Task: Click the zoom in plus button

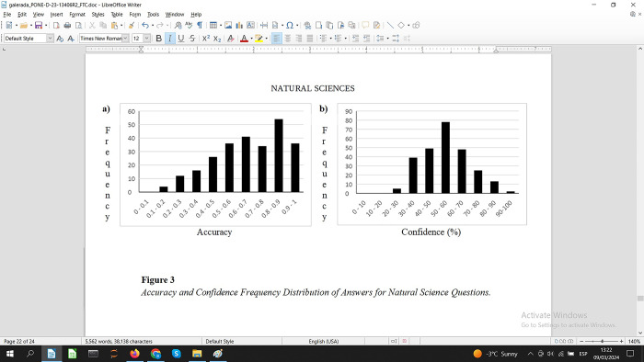Action: click(621, 341)
